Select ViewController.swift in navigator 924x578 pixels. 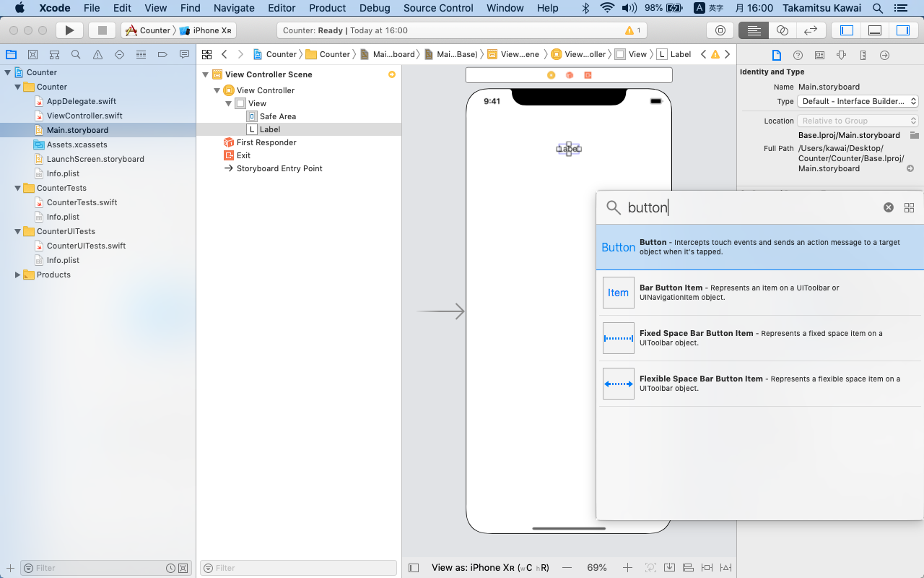click(84, 116)
